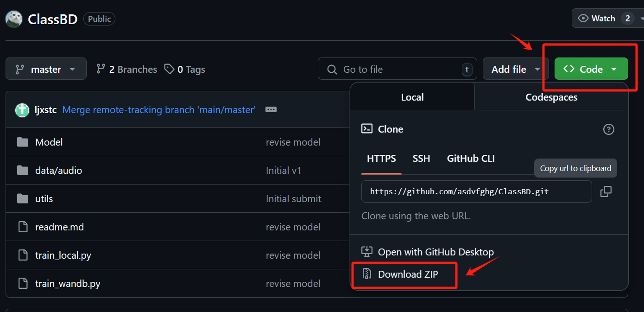Screen dimensions: 644x312
Task: Open the ClassBD repository name link
Action: coord(52,19)
